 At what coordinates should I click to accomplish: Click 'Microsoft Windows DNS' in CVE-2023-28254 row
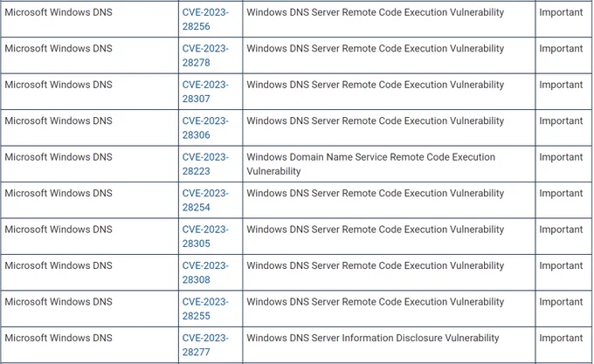(x=59, y=194)
